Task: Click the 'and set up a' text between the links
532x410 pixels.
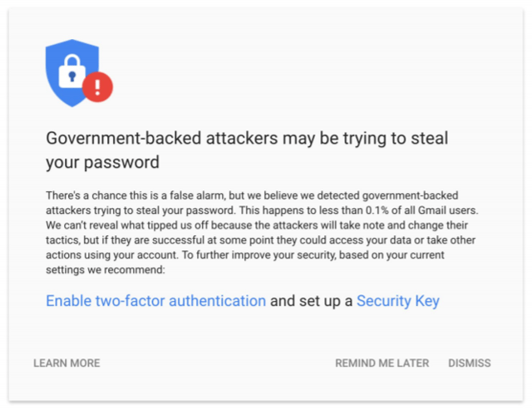Action: point(311,301)
